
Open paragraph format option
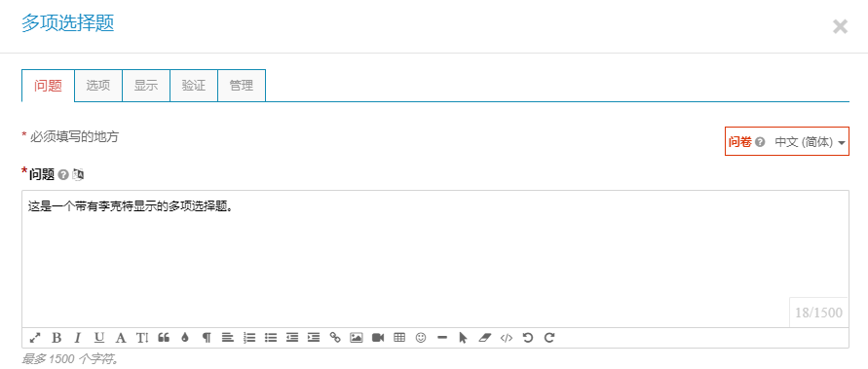(x=207, y=338)
